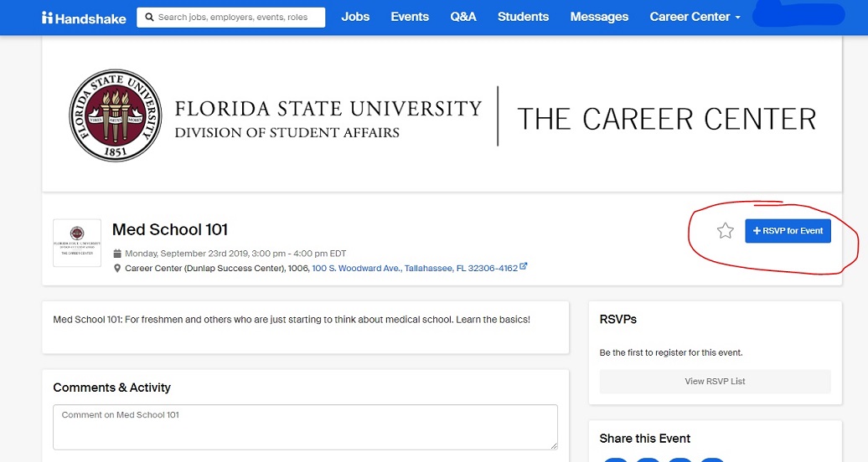
Task: Click View RSVP List button
Action: 716,381
